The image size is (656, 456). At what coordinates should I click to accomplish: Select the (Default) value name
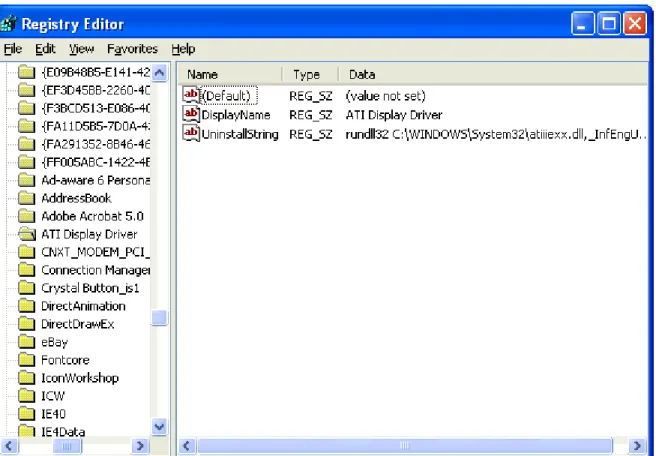[228, 96]
